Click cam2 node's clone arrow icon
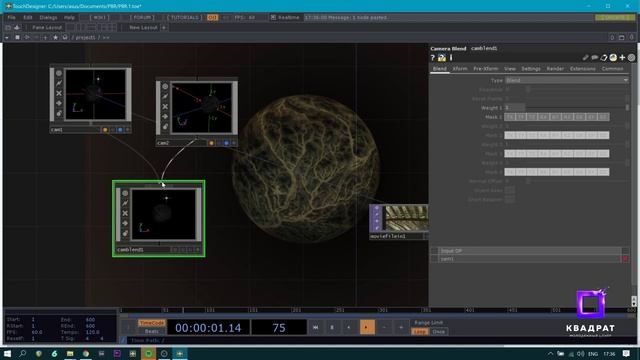 pos(165,116)
